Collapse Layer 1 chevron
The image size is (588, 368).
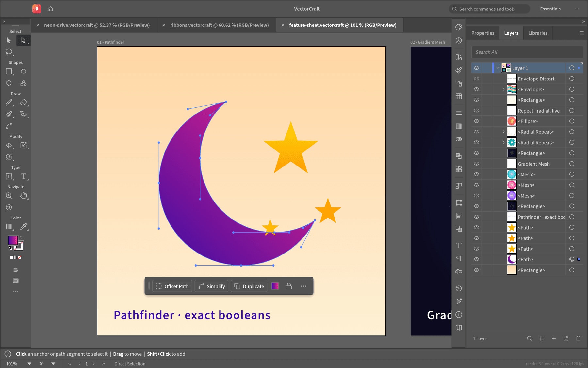point(498,68)
